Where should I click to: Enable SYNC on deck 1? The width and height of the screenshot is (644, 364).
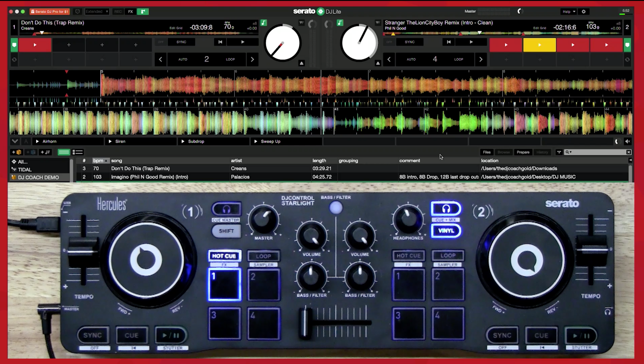coord(181,42)
